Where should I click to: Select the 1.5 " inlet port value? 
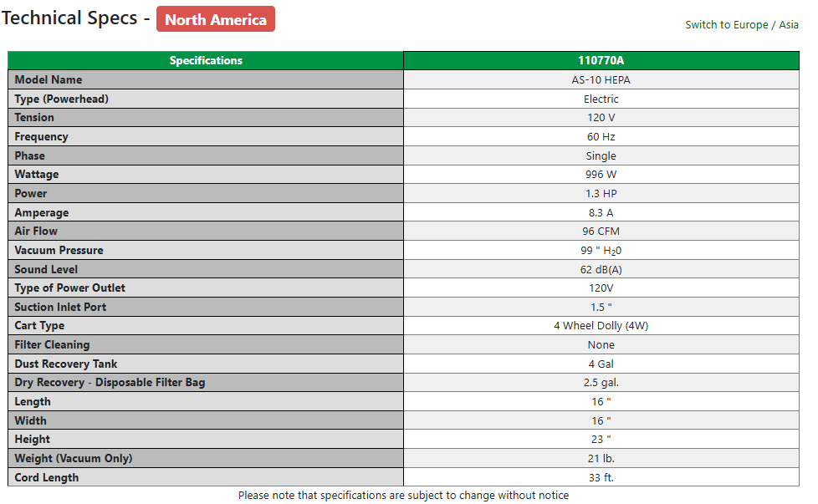tap(601, 307)
